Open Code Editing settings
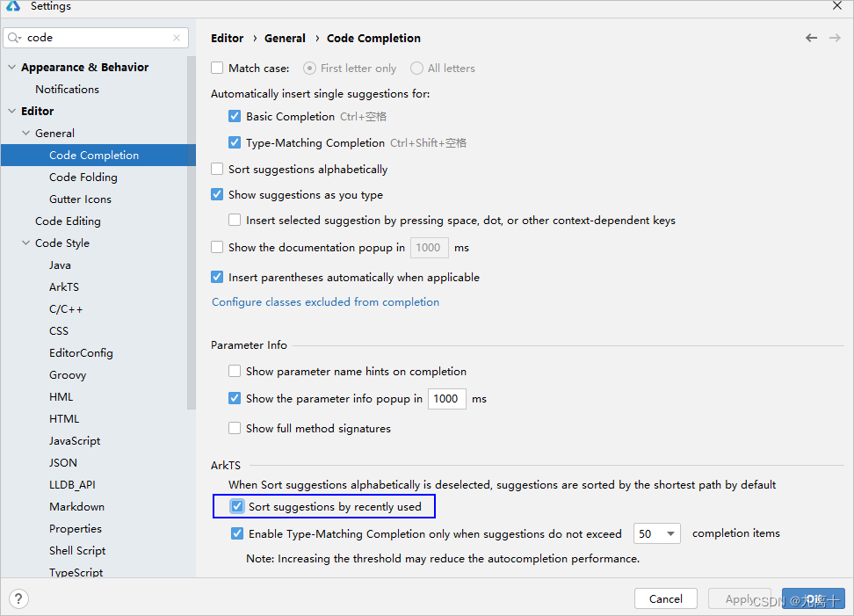The width and height of the screenshot is (854, 616). [x=68, y=221]
